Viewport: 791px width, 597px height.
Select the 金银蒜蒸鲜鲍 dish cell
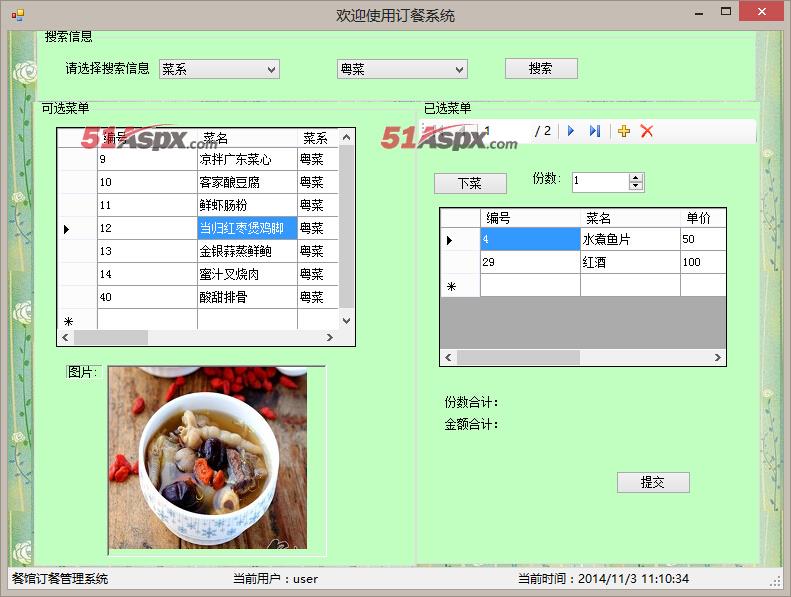(247, 251)
